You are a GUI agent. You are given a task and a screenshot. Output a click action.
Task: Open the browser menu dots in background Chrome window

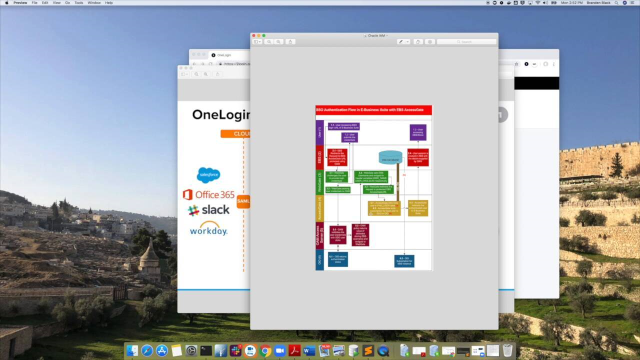coord(554,64)
